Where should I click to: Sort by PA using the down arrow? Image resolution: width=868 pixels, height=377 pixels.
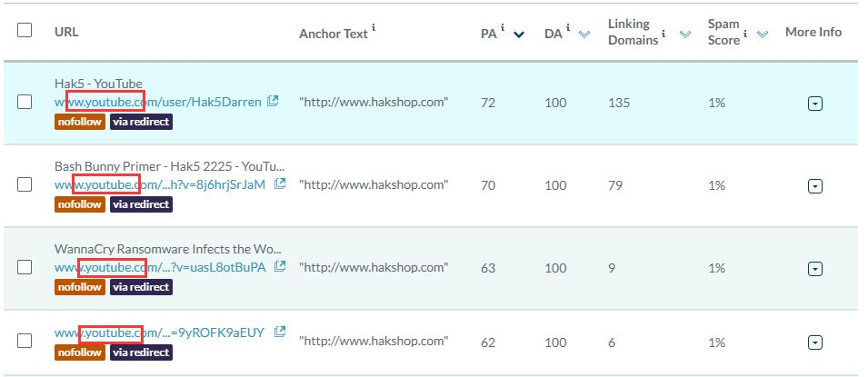coord(519,35)
